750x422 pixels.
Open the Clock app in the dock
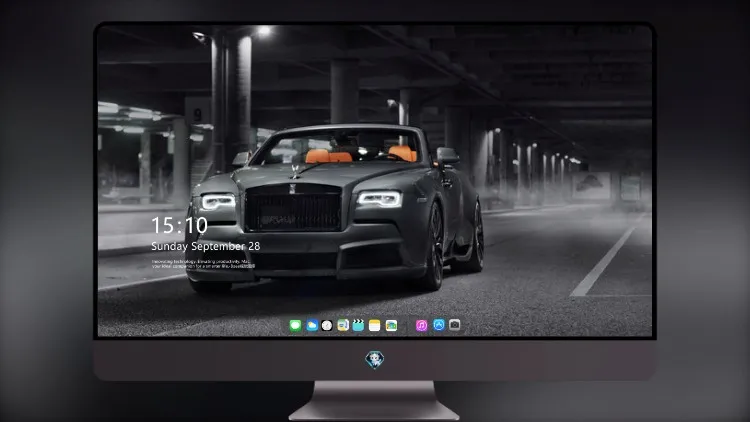[x=327, y=326]
